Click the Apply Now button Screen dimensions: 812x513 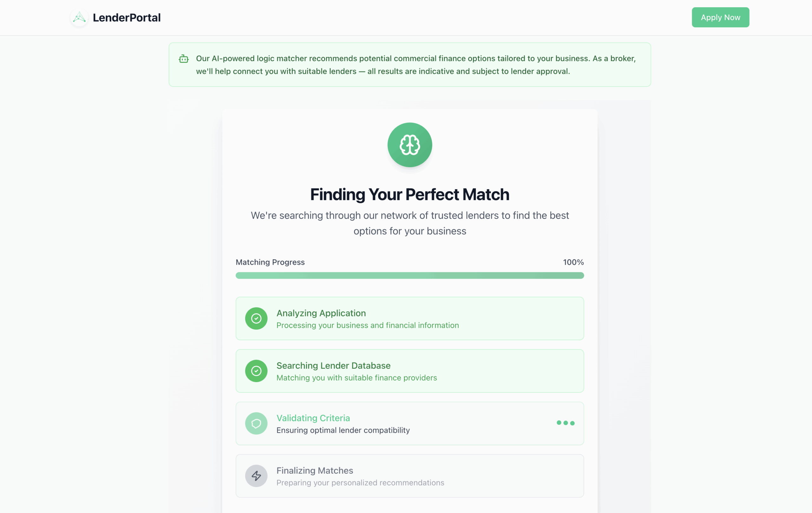pos(721,17)
